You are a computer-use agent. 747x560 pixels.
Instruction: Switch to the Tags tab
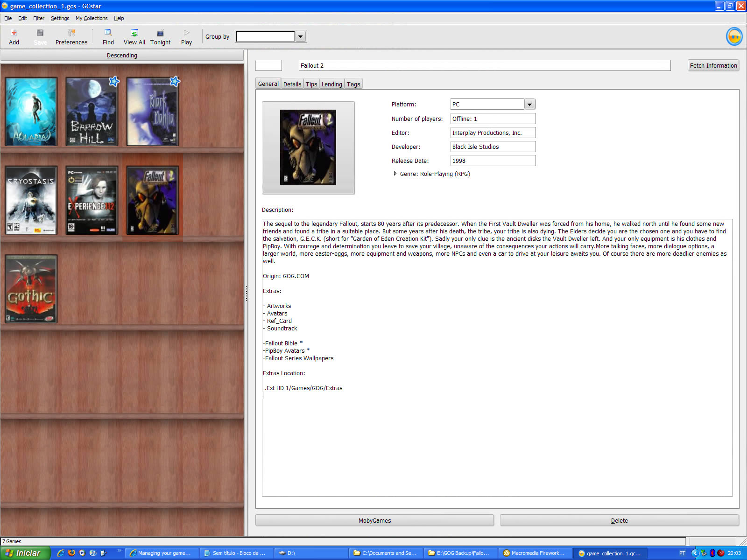[353, 84]
